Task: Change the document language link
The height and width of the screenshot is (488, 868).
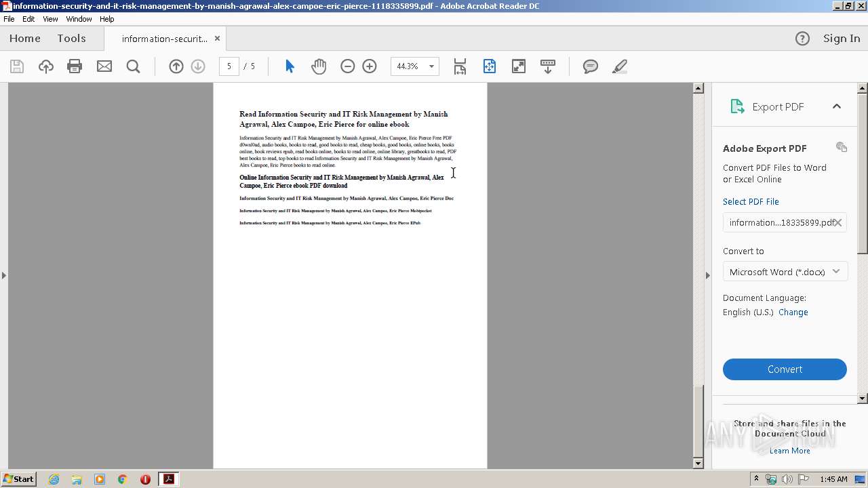Action: (x=793, y=312)
